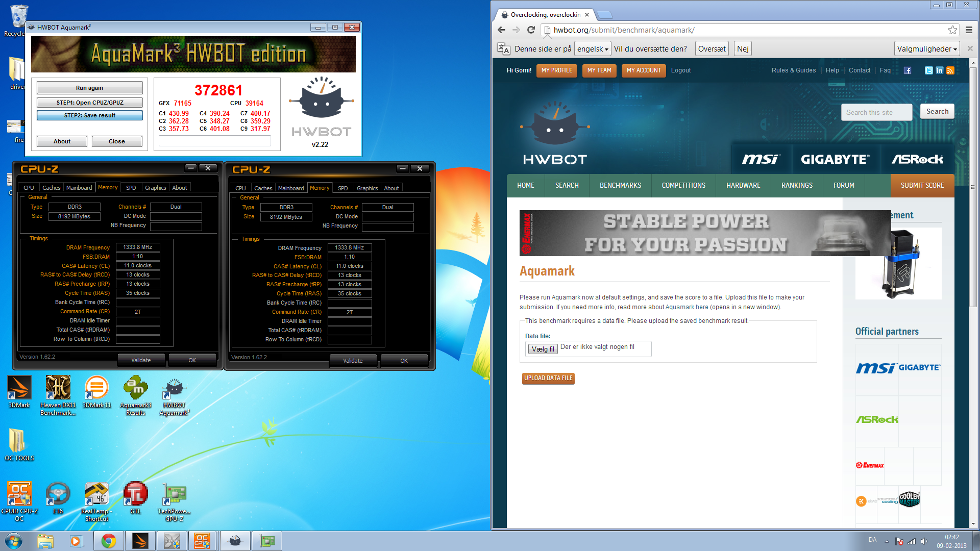Expand the Valgmuligheder dropdown
Screen dimensions: 980x551
pyautogui.click(x=927, y=49)
